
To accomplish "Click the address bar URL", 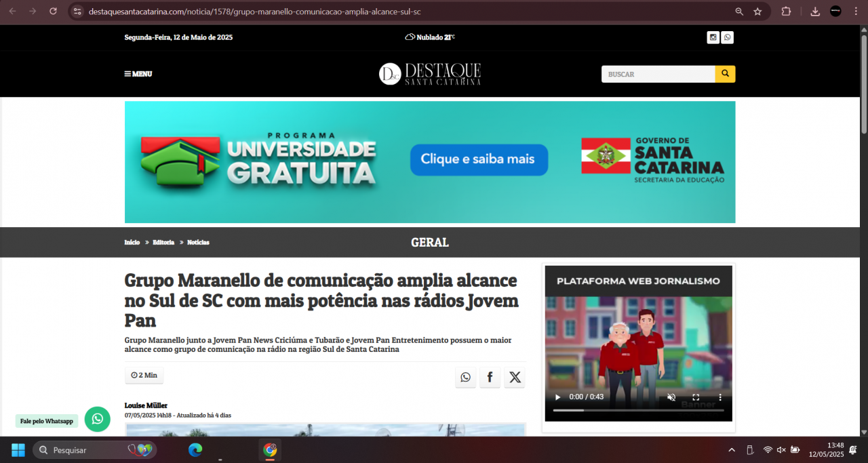I will 254,12.
